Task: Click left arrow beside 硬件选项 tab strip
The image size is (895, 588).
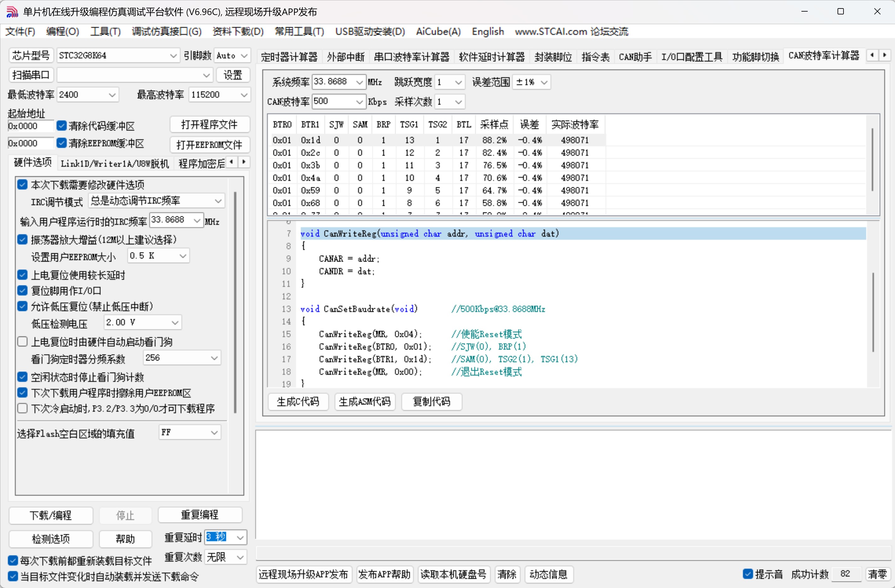Action: click(231, 162)
